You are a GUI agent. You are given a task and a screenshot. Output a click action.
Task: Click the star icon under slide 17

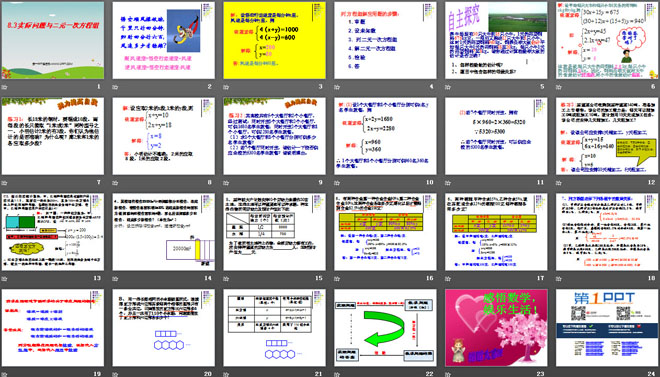[448, 279]
